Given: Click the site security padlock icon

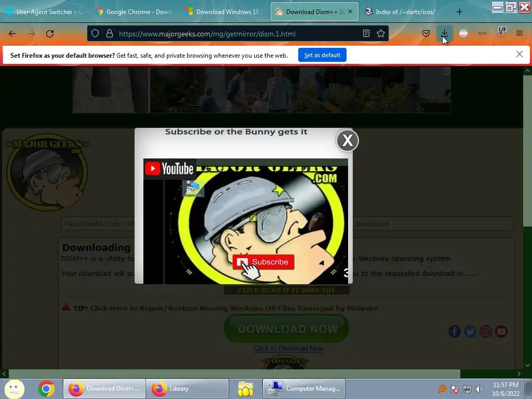Looking at the screenshot, I should 109,34.
